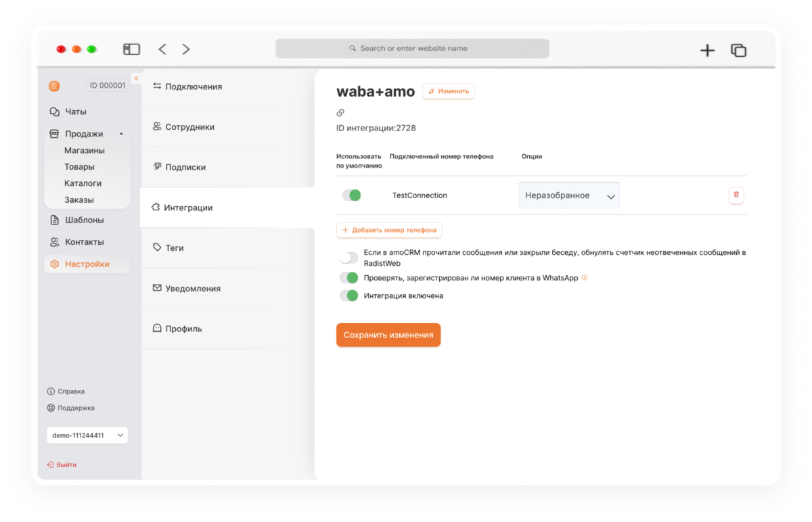
Task: Click the Поддержка lifebuoy icon
Action: coord(51,408)
